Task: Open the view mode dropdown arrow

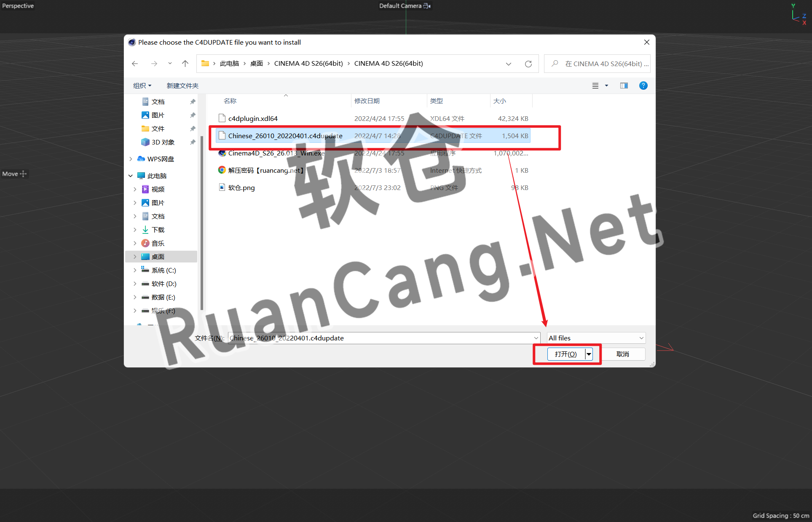Action: pos(606,86)
